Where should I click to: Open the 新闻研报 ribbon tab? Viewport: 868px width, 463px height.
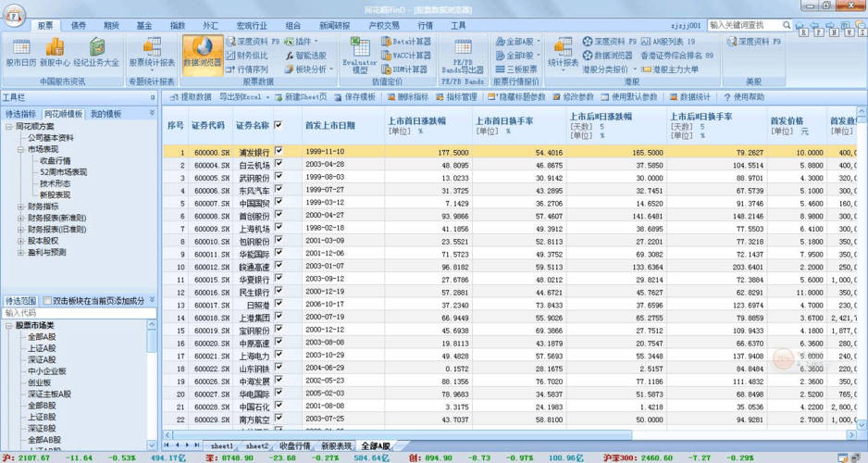pos(334,26)
